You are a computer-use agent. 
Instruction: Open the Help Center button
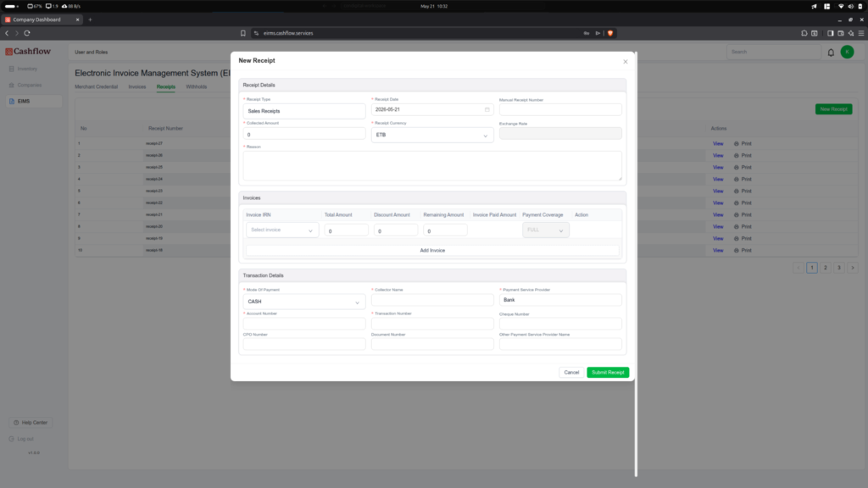(31, 423)
